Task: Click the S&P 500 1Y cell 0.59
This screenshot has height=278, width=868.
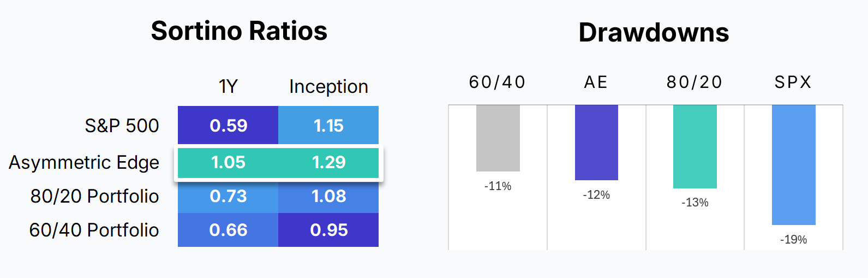Action: coord(228,126)
